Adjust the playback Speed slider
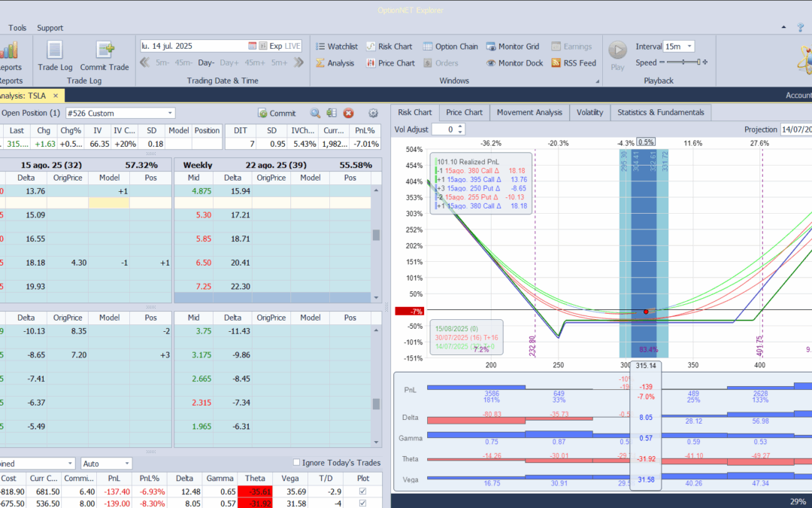The height and width of the screenshot is (508, 812). [683, 62]
